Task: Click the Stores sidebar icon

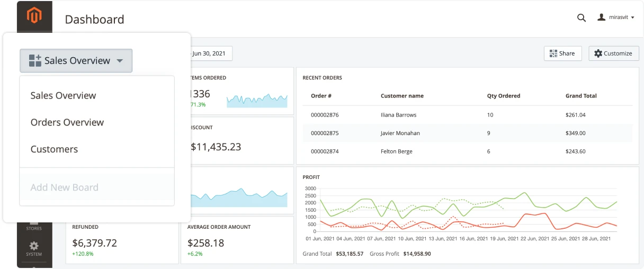Action: (x=34, y=225)
